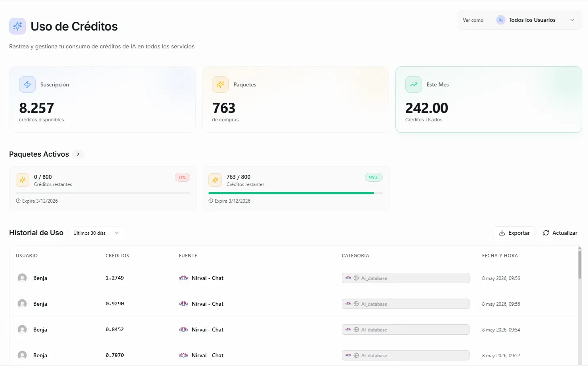This screenshot has height=366, width=588.
Task: Click the Paquetes Activos heading
Action: (x=39, y=154)
